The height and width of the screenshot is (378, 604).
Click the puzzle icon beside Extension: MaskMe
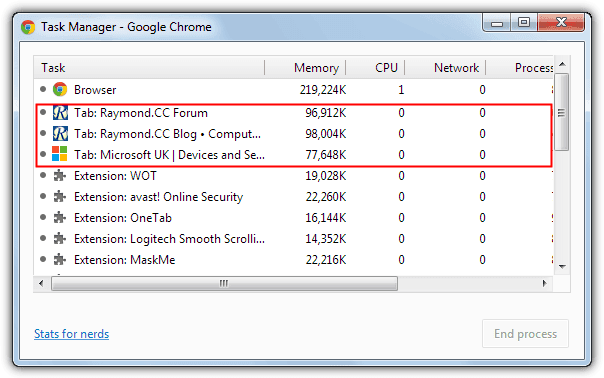point(59,259)
